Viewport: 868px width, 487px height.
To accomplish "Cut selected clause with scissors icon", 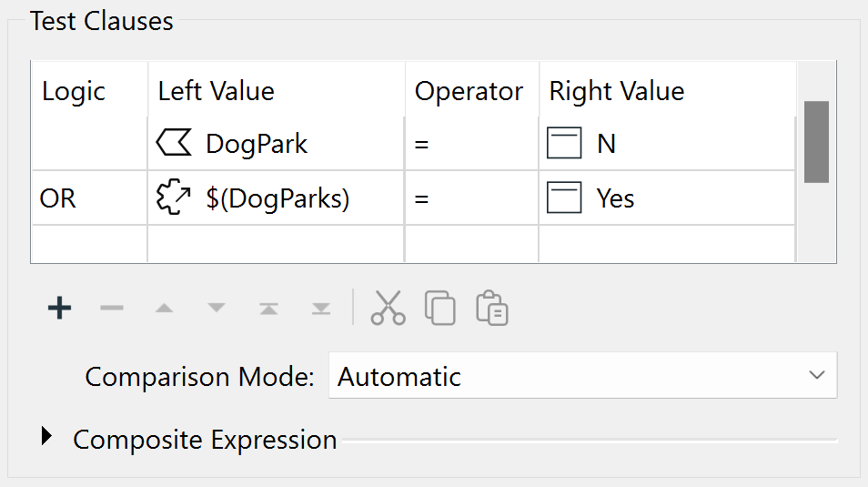I will point(388,308).
